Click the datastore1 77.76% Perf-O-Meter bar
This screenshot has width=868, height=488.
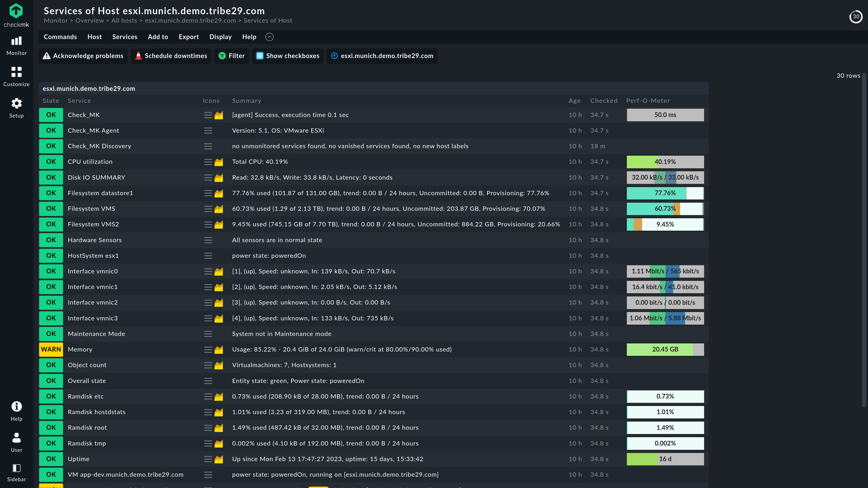pos(665,193)
